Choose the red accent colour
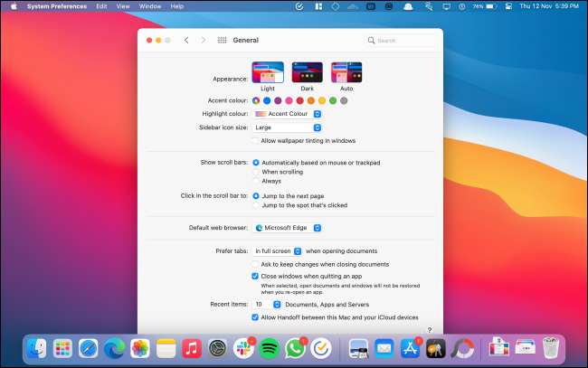The width and height of the screenshot is (588, 368). (x=300, y=100)
